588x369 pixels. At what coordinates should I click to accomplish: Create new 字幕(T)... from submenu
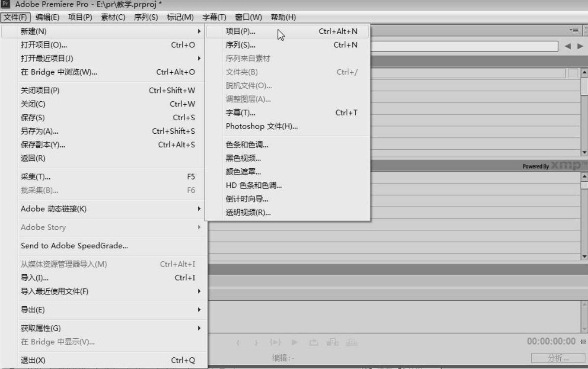288,113
